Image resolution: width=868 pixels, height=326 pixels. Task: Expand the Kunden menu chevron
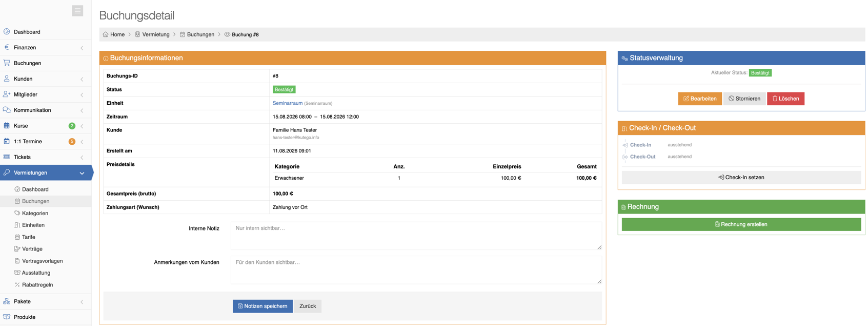tap(82, 79)
